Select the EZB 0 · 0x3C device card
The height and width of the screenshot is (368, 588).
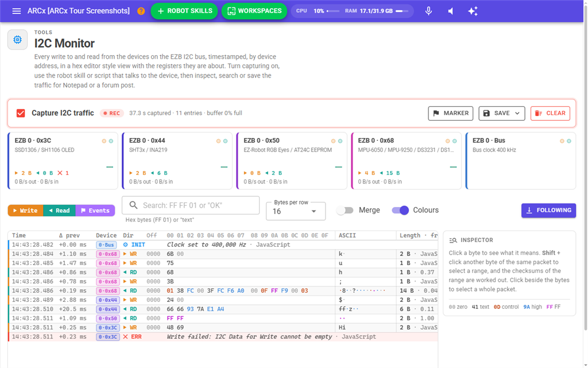63,161
